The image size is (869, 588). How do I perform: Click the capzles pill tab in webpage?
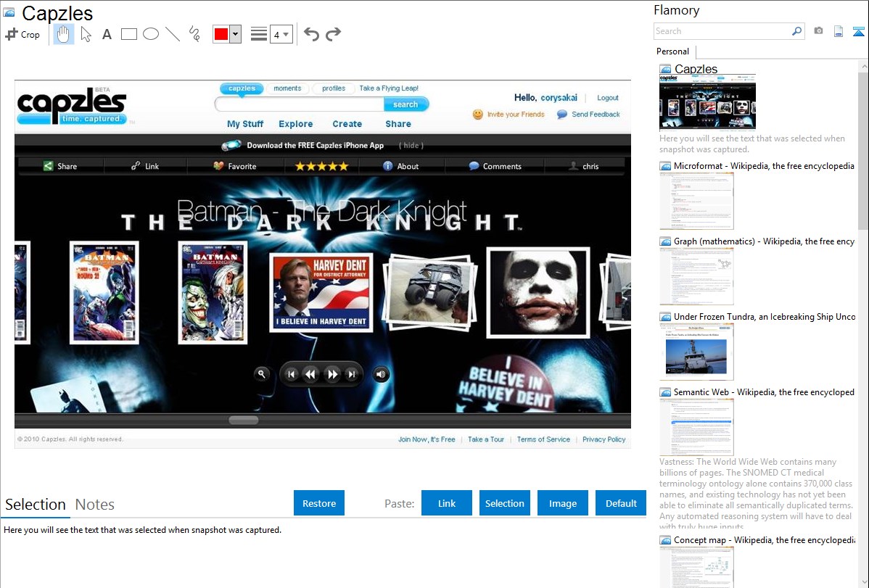pos(242,88)
